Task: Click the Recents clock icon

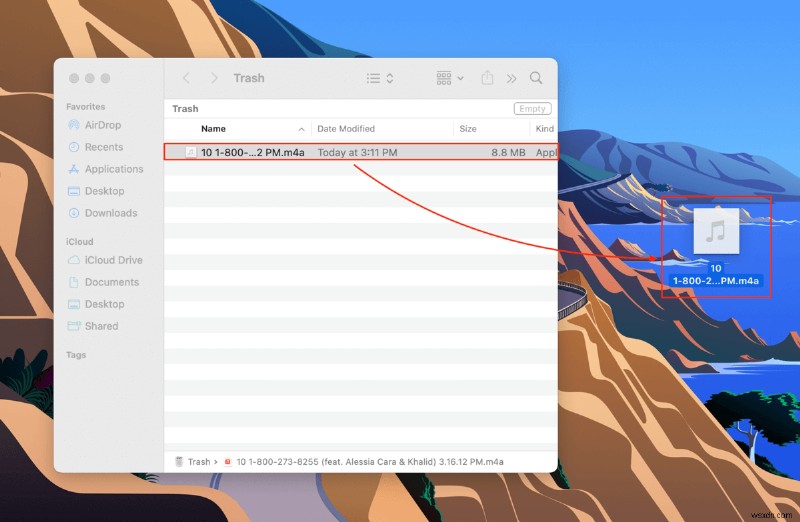Action: (x=74, y=147)
